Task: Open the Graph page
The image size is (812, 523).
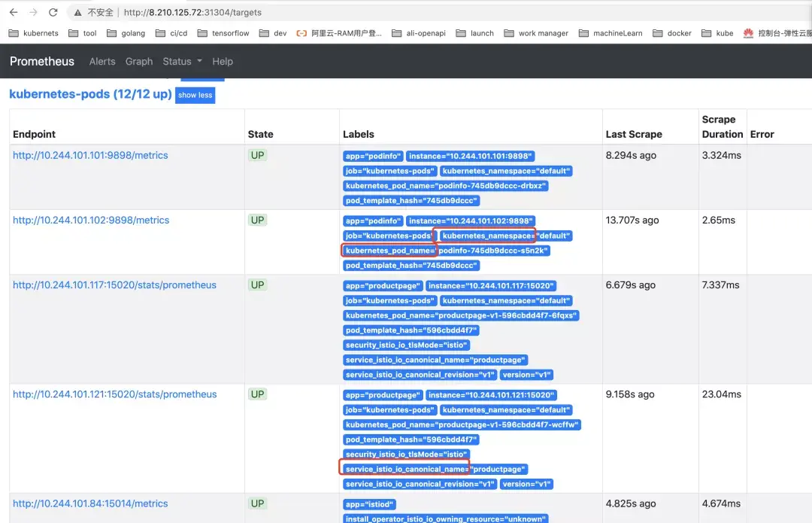Action: [139, 61]
